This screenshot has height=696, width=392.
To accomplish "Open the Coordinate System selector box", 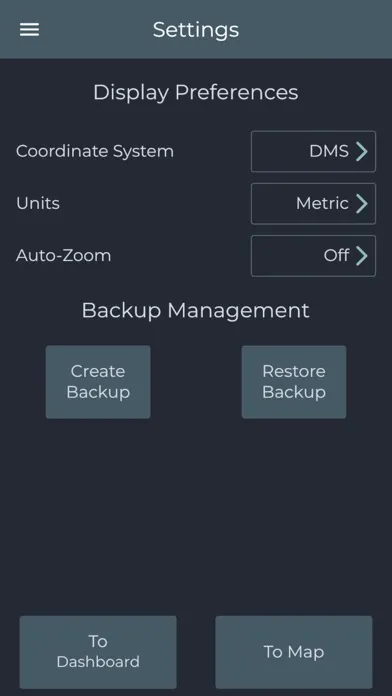I will point(313,151).
